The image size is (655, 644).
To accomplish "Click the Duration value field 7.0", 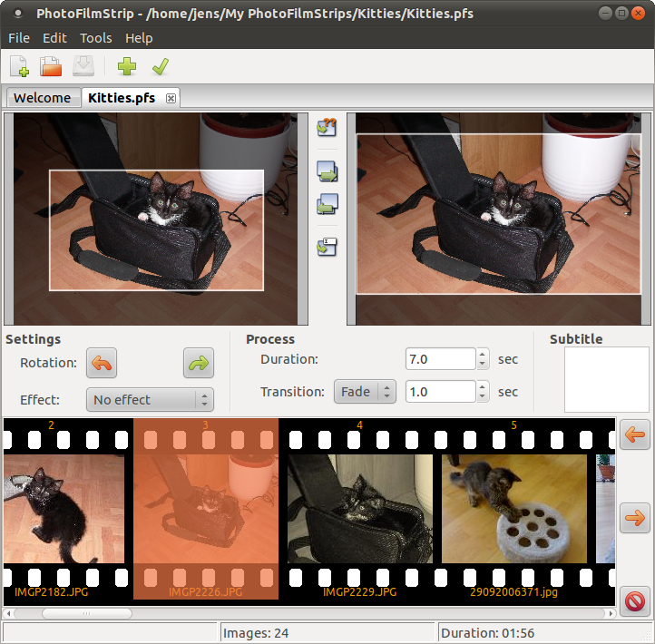I will [x=440, y=359].
